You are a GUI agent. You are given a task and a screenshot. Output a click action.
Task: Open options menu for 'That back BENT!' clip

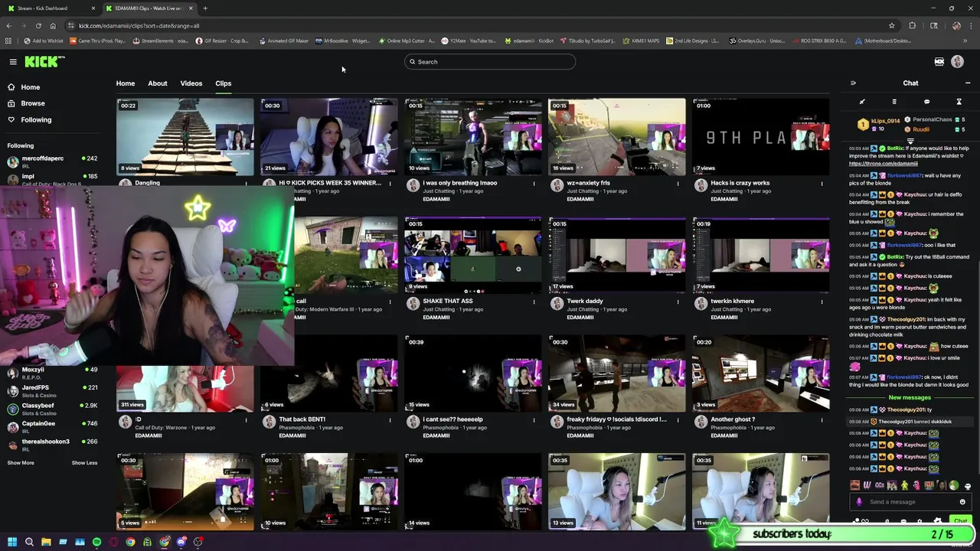point(390,420)
